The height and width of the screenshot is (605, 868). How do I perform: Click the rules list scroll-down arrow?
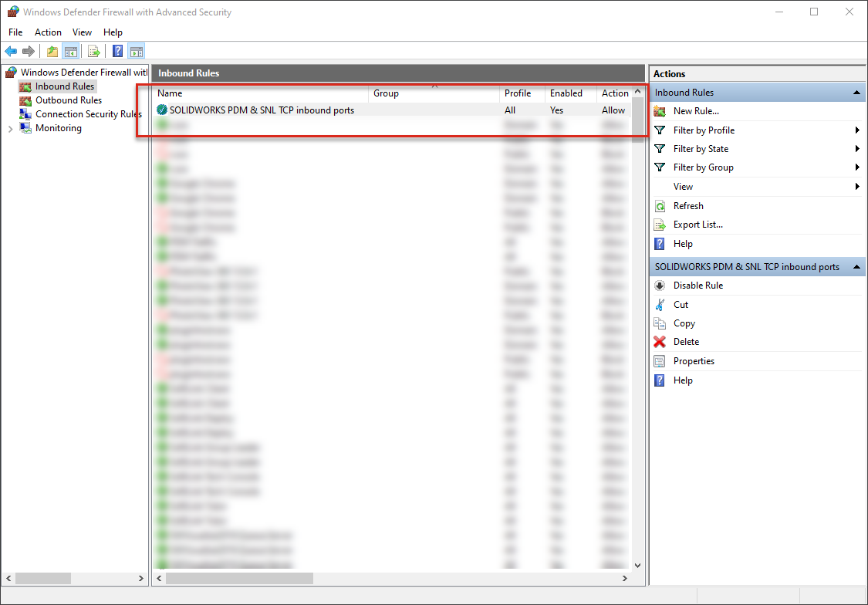click(x=638, y=565)
